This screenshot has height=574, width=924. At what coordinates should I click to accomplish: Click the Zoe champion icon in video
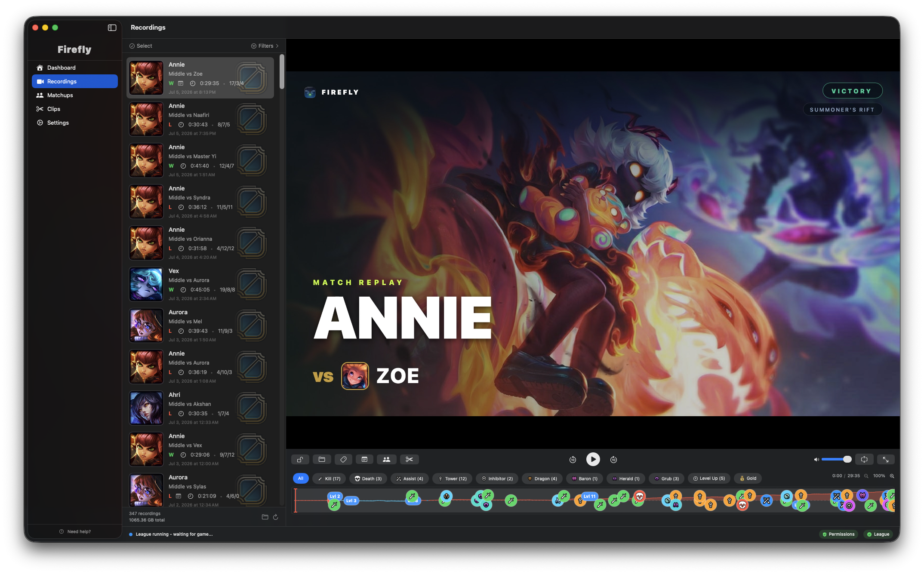click(x=355, y=376)
